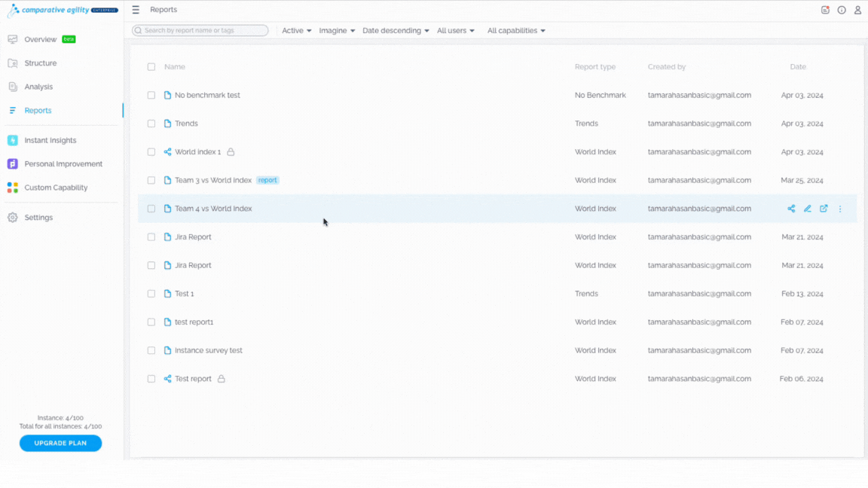This screenshot has width=868, height=488.
Task: Click the Custom Capability colored squares icon
Action: tap(13, 188)
